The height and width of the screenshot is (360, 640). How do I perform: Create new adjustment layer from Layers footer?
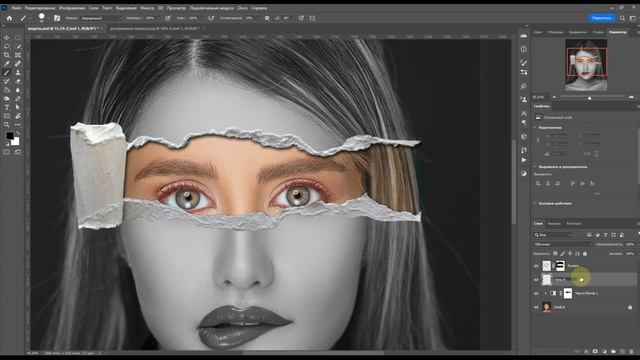pyautogui.click(x=604, y=351)
